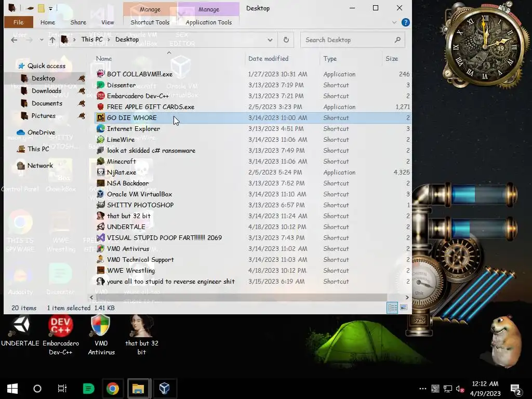Click This PC in the address breadcrumb
The width and height of the screenshot is (532, 399).
coord(91,39)
